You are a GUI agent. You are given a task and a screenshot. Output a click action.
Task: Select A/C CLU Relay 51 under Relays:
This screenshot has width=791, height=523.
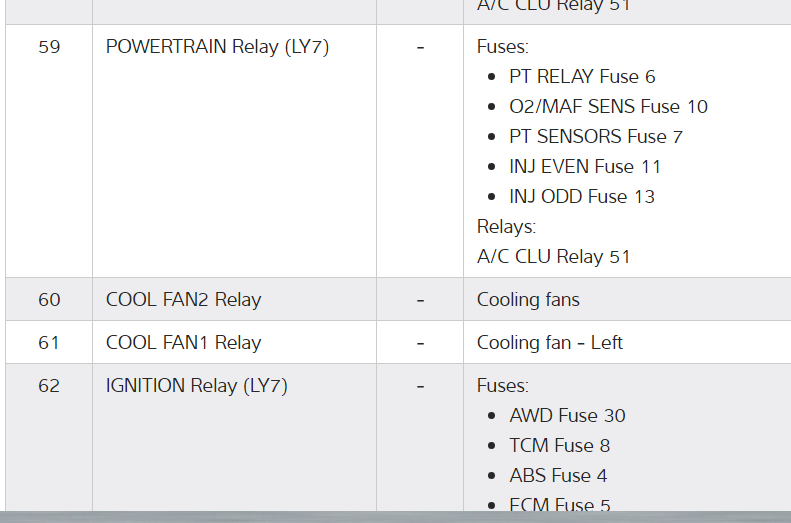coord(554,257)
